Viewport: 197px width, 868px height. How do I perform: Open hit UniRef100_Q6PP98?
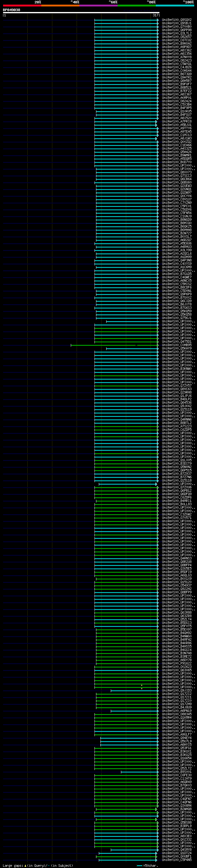177,30
